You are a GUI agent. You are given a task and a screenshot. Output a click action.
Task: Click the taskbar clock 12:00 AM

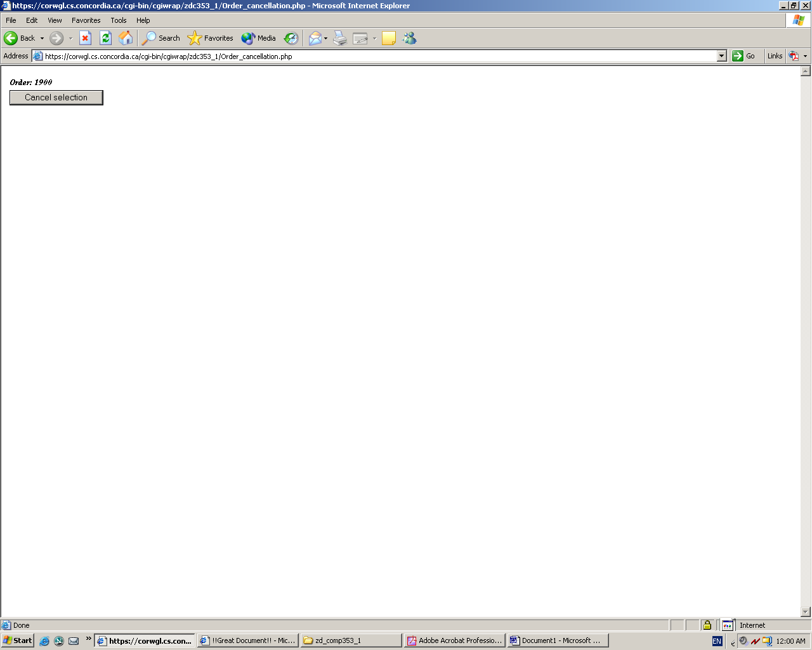point(790,641)
